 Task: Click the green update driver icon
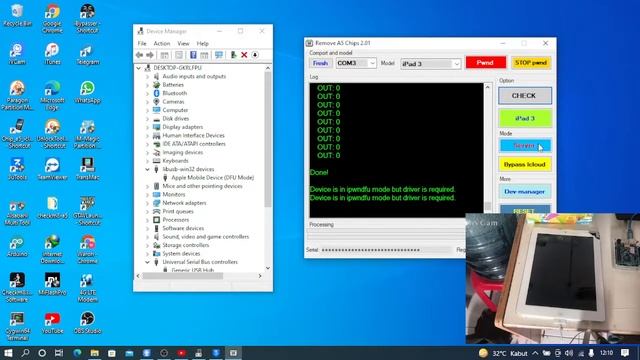pyautogui.click(x=233, y=55)
